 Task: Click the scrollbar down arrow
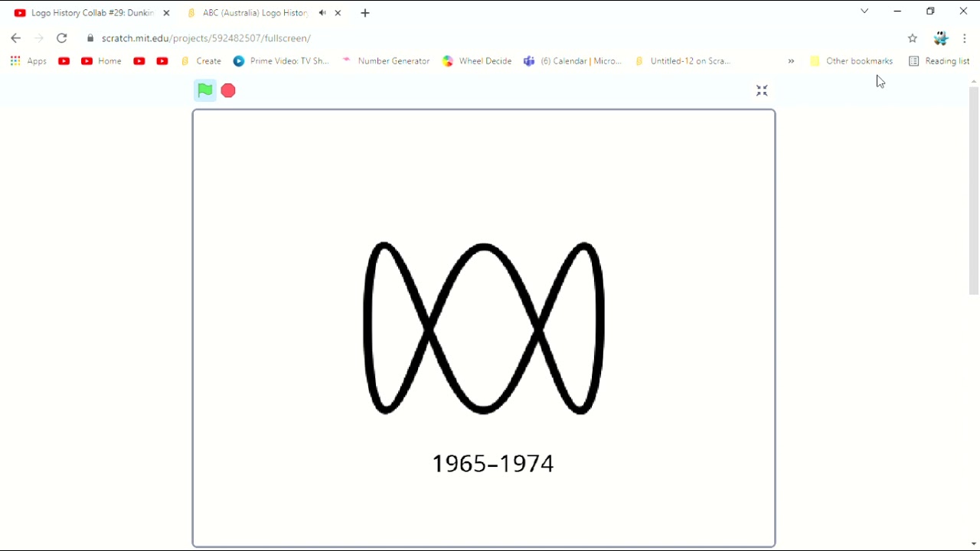(x=974, y=544)
